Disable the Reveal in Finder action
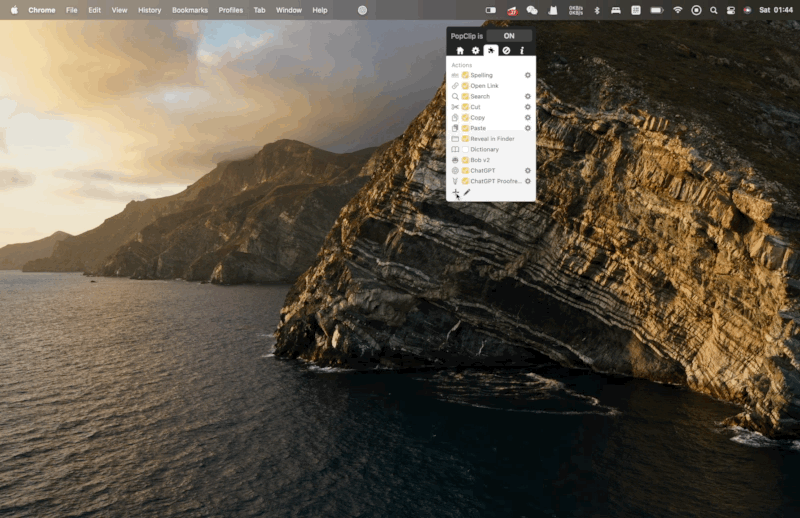Image resolution: width=800 pixels, height=518 pixels. 465,139
